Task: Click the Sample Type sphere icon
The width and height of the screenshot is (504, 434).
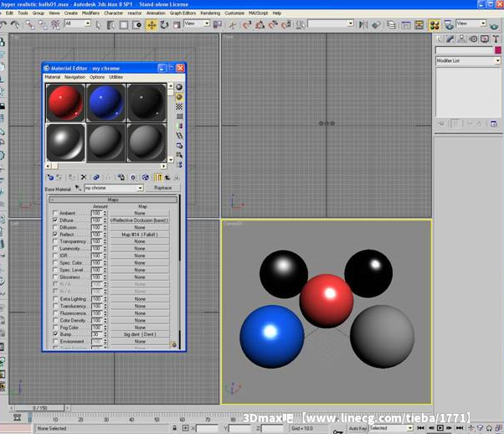Action: coord(179,87)
